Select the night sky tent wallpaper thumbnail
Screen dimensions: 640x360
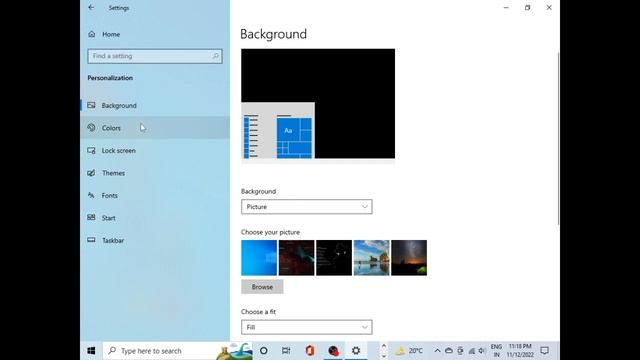(x=409, y=258)
